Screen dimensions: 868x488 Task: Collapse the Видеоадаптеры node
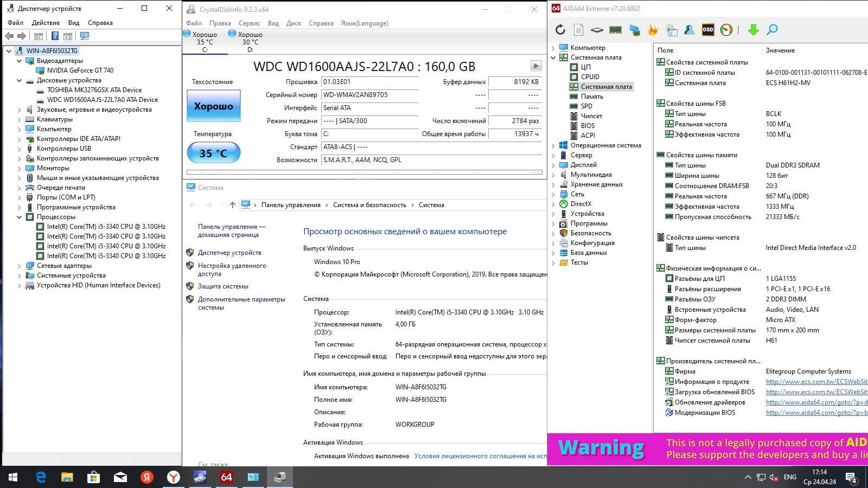click(20, 61)
